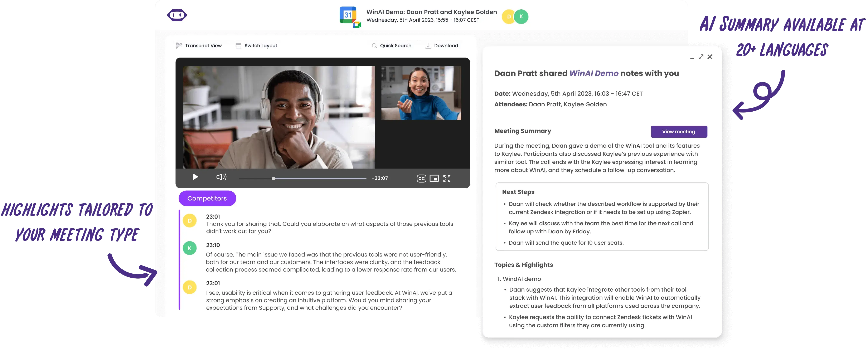Screen dimensions: 868x351
Task: Open the Switch Layout option
Action: tap(261, 45)
